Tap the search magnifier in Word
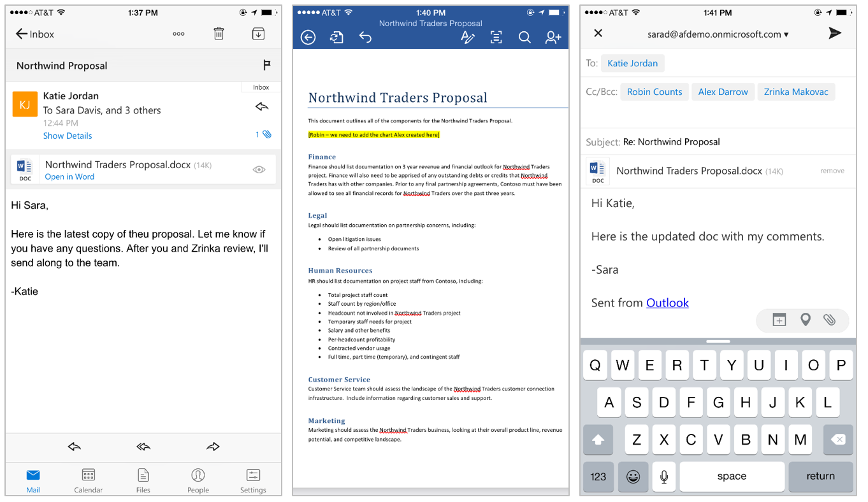Viewport: 868px width, 502px height. click(524, 38)
